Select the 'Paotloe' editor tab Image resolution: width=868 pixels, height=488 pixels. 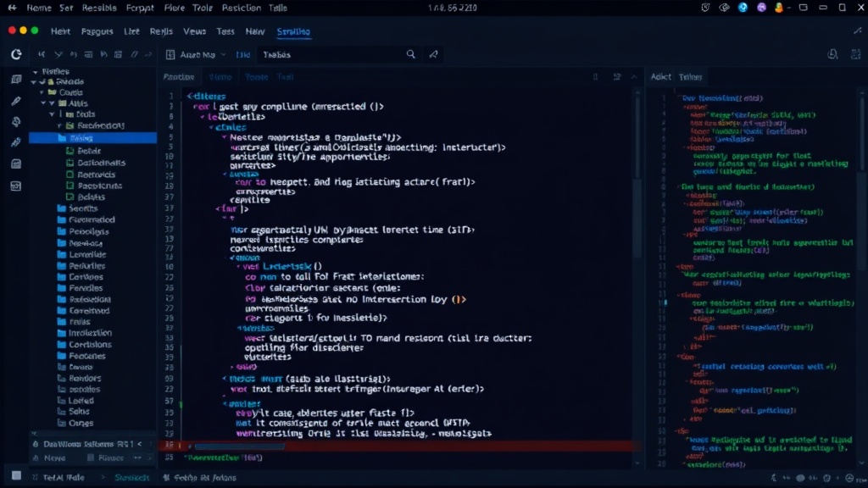coord(179,77)
